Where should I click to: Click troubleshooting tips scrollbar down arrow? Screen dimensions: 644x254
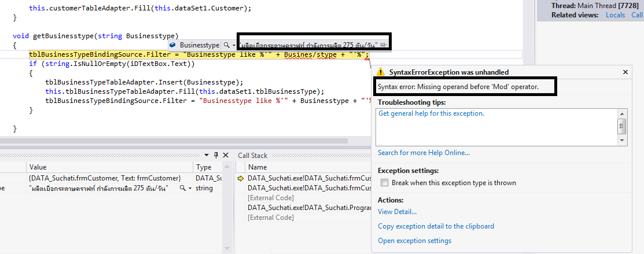tap(622, 141)
